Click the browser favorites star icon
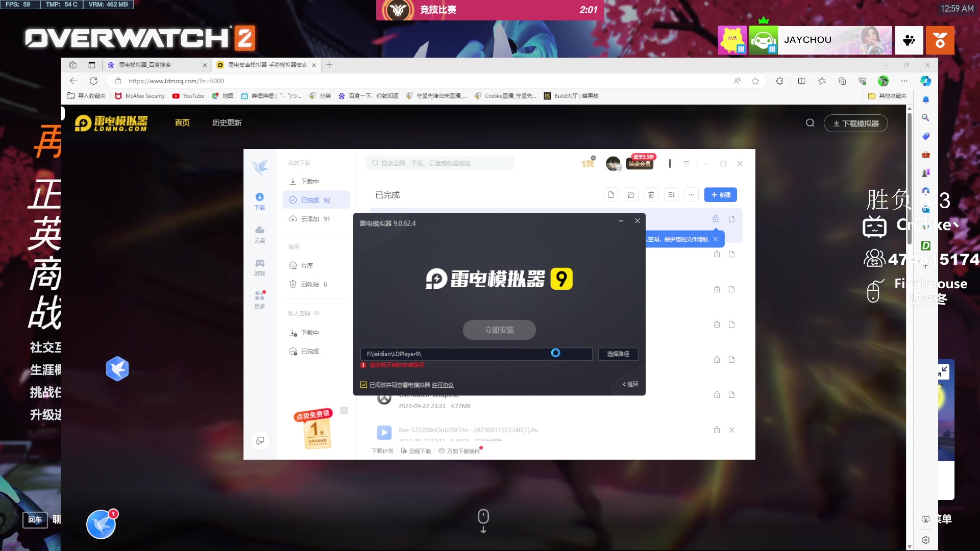Image resolution: width=980 pixels, height=551 pixels. point(755,81)
